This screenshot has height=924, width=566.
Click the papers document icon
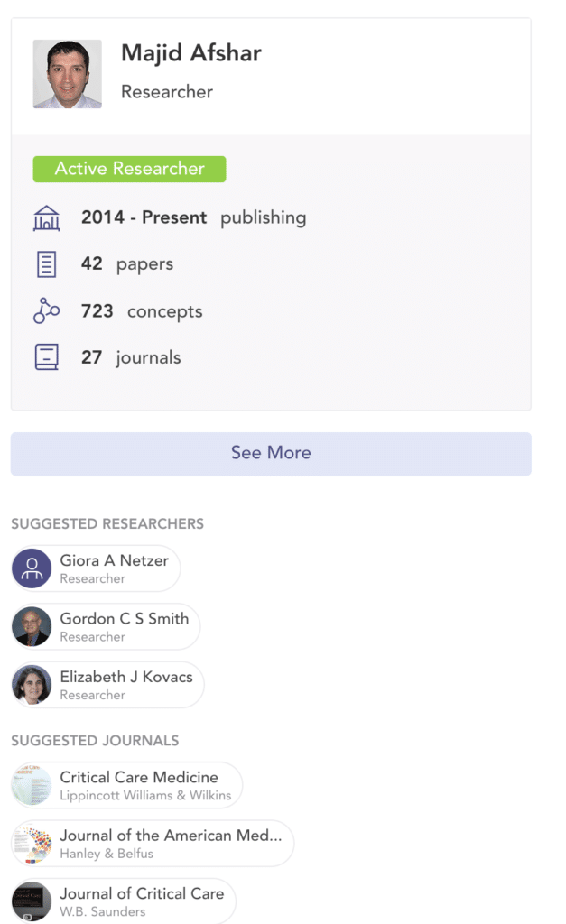[x=47, y=264]
